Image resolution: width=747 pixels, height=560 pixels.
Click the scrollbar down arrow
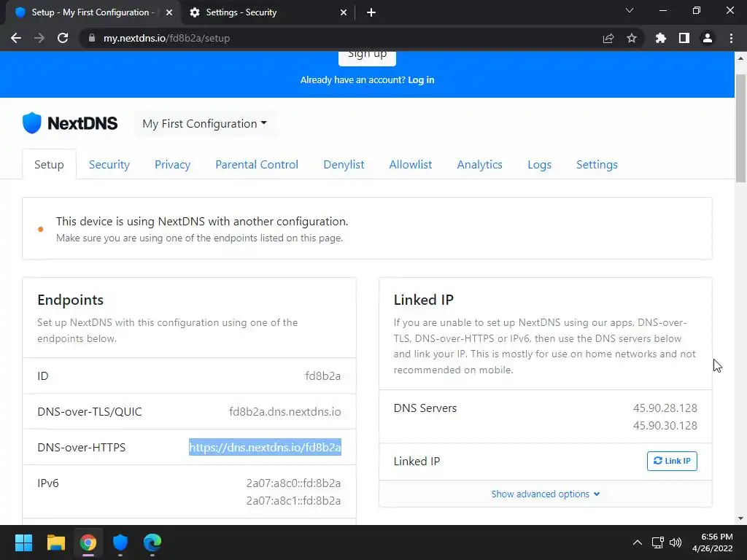tap(740, 518)
